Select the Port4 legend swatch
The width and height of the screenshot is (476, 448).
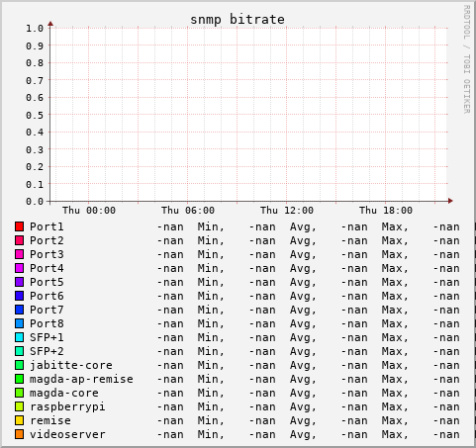pos(19,268)
